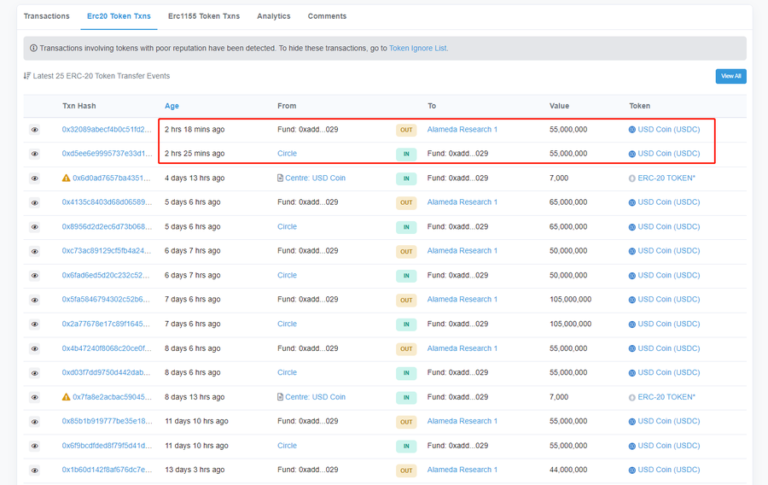Click contract document icon next to first Centre: USD Coin
The height and width of the screenshot is (485, 768).
tap(280, 178)
